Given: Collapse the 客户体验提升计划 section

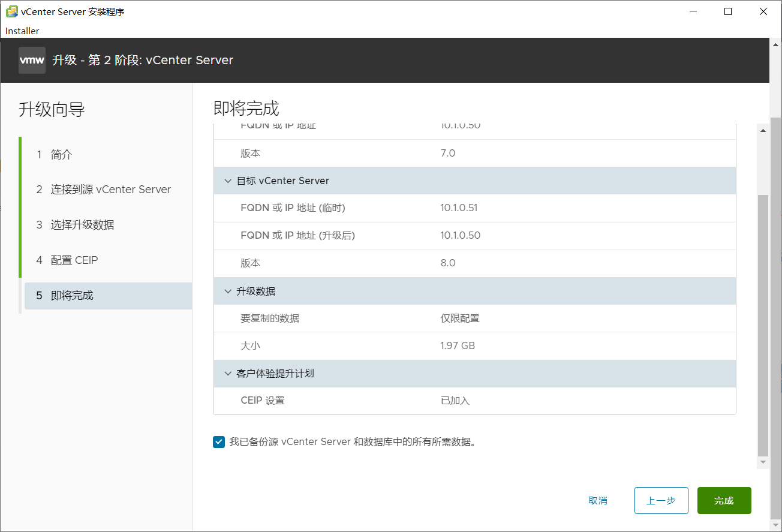Looking at the screenshot, I should pos(228,373).
